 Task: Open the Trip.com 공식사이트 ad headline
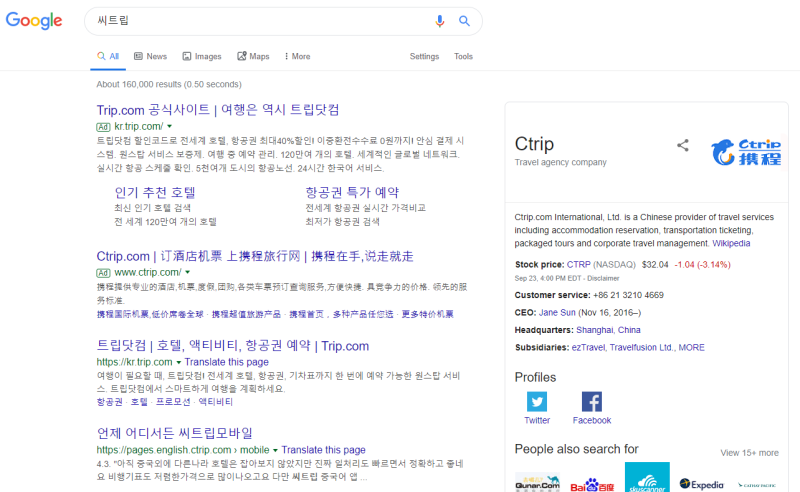coord(218,110)
